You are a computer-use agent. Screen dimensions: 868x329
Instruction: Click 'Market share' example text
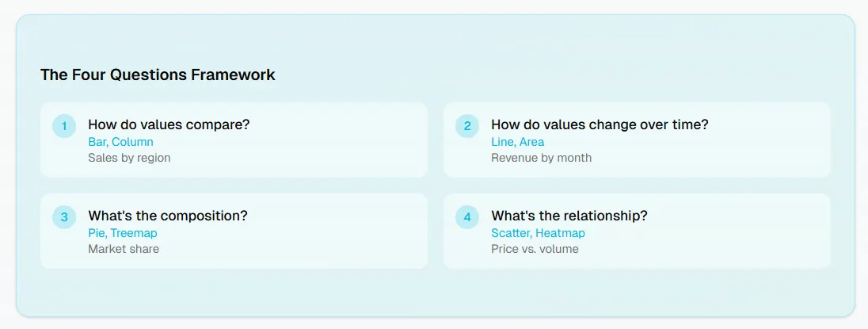[124, 249]
